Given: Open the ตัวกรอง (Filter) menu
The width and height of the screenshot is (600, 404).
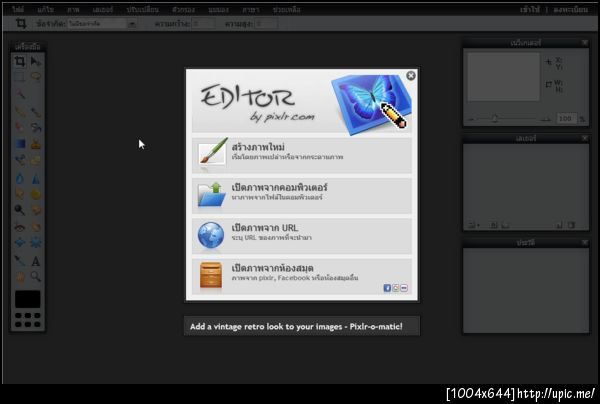Looking at the screenshot, I should (x=183, y=10).
